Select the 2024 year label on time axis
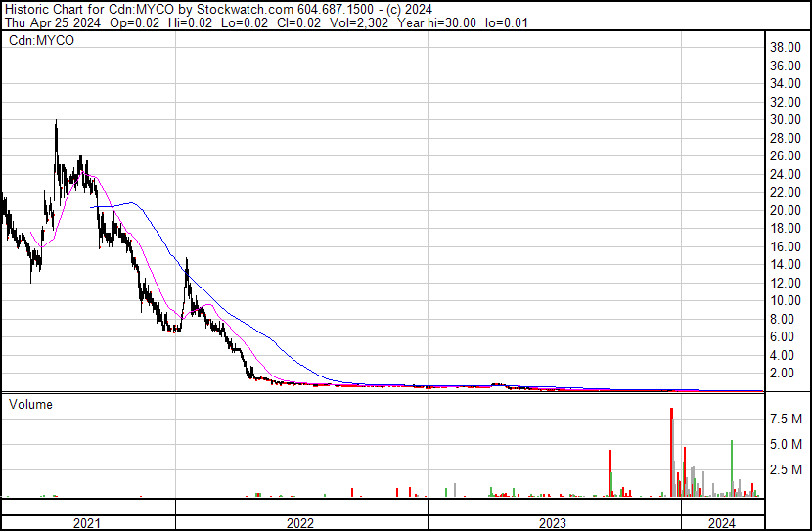 pos(722,523)
